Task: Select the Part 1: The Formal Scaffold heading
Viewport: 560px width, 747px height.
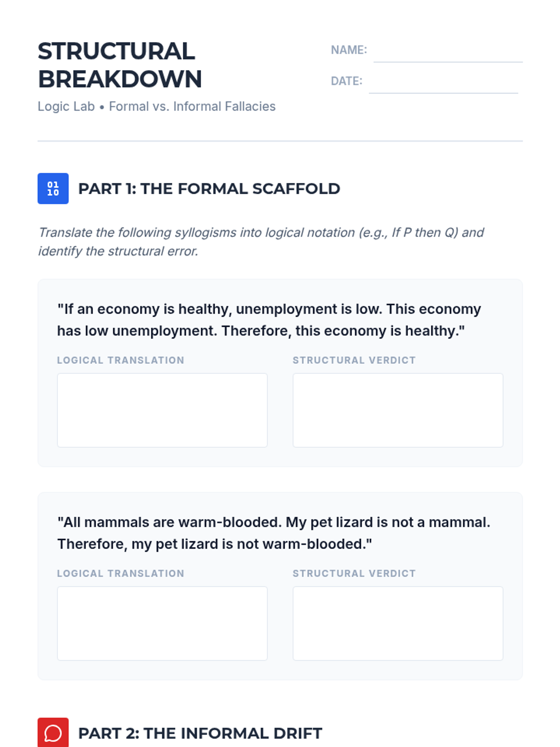Action: pos(209,189)
